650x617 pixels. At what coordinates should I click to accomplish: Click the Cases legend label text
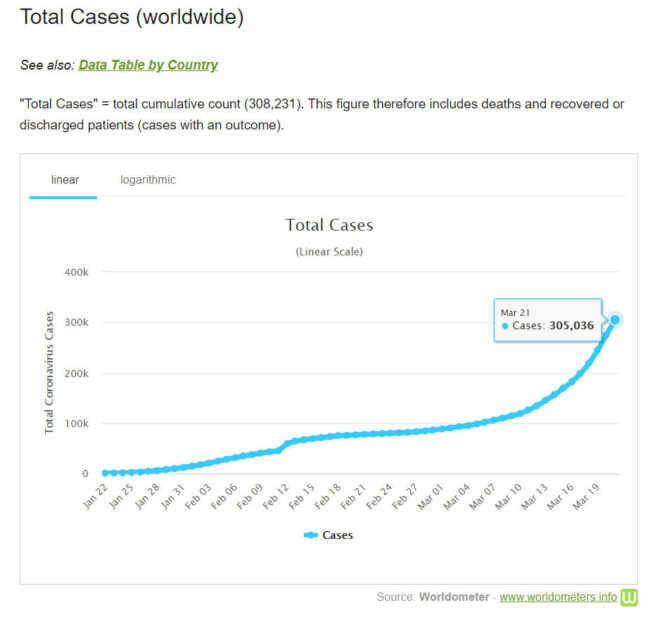(x=337, y=535)
